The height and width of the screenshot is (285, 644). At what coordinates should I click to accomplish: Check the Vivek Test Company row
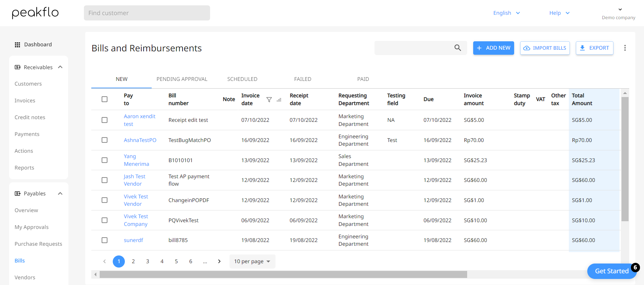click(105, 220)
